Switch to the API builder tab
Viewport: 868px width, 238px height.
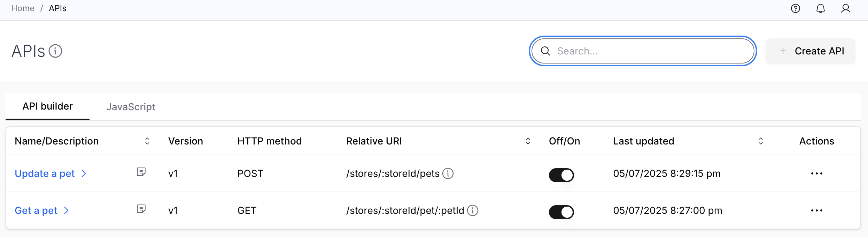48,106
